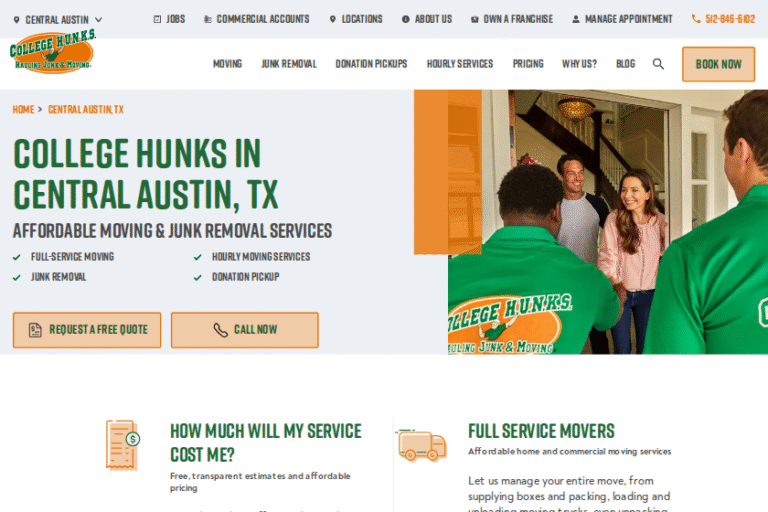
Task: Click the briefcase icon next to Jobs
Action: pos(157,19)
